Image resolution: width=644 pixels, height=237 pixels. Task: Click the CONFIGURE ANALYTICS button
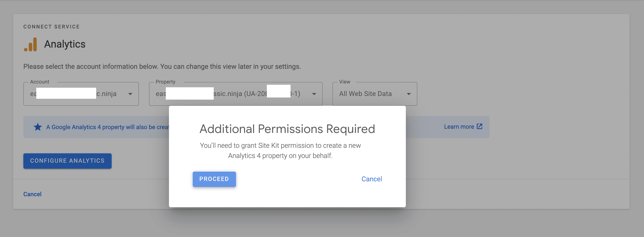[x=67, y=161]
